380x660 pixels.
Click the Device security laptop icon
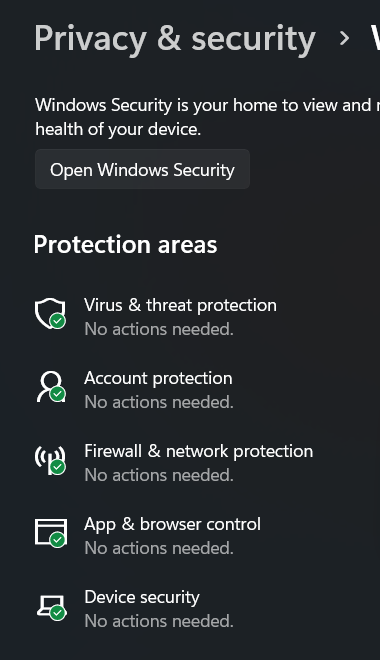coord(50,607)
